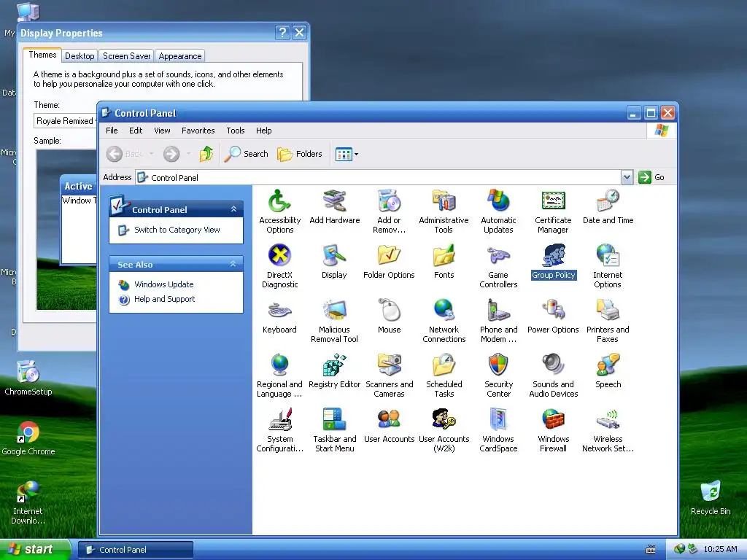Open Scheduled Tasks icon
The image size is (747, 560).
[444, 365]
